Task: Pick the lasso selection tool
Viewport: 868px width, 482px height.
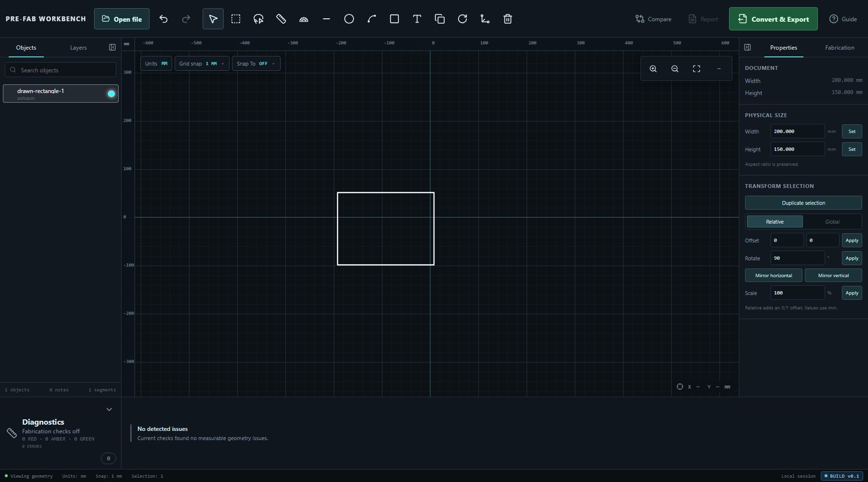Action: tap(258, 19)
